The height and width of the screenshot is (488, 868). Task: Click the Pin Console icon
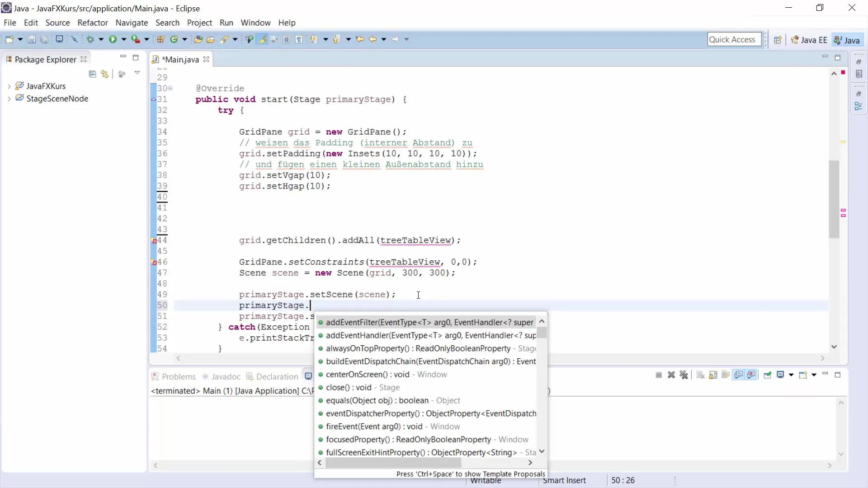pos(767,375)
